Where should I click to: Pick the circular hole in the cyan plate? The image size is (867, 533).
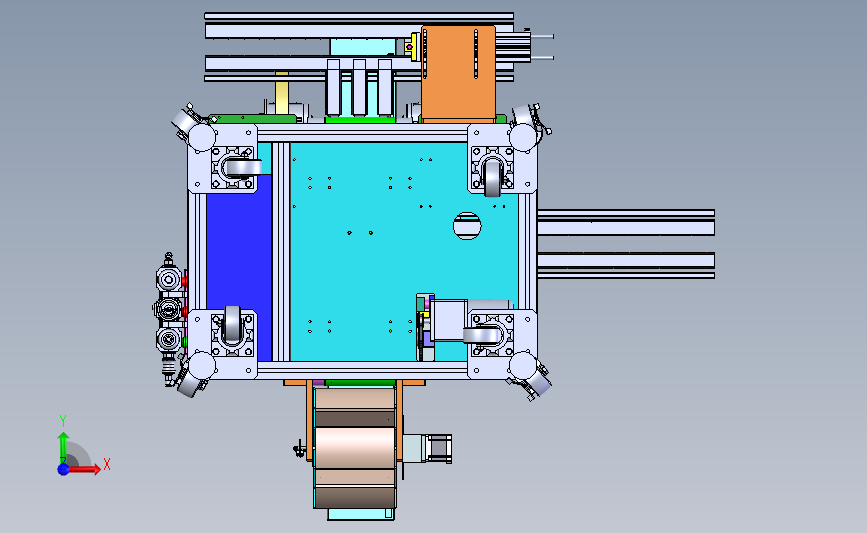(467, 226)
